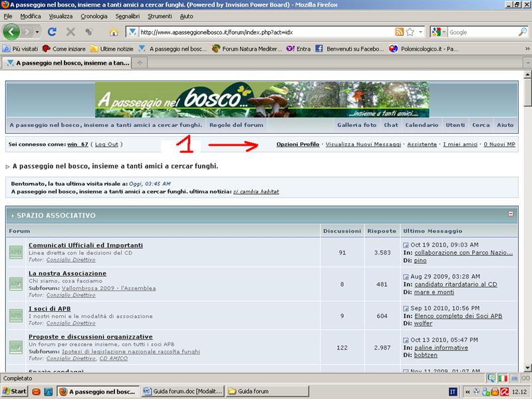Open the Facebook bookmark 'Benvenuti su Facebo...'

point(350,49)
